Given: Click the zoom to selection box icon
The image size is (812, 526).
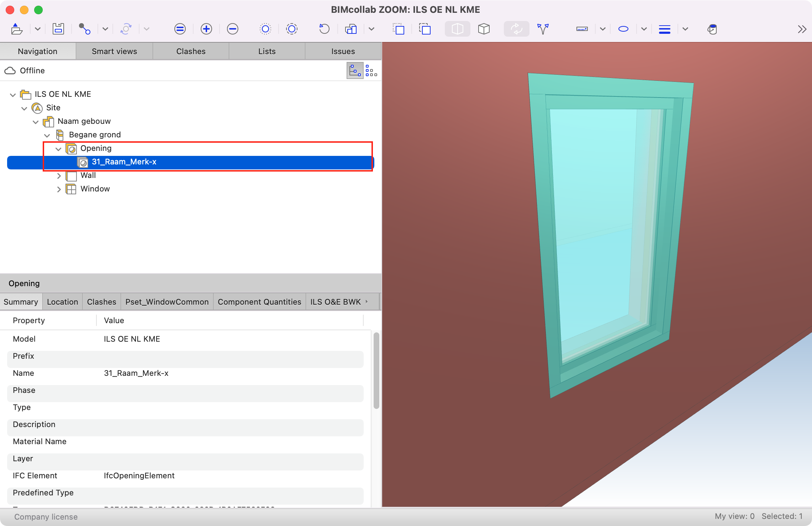Looking at the screenshot, I should (399, 29).
